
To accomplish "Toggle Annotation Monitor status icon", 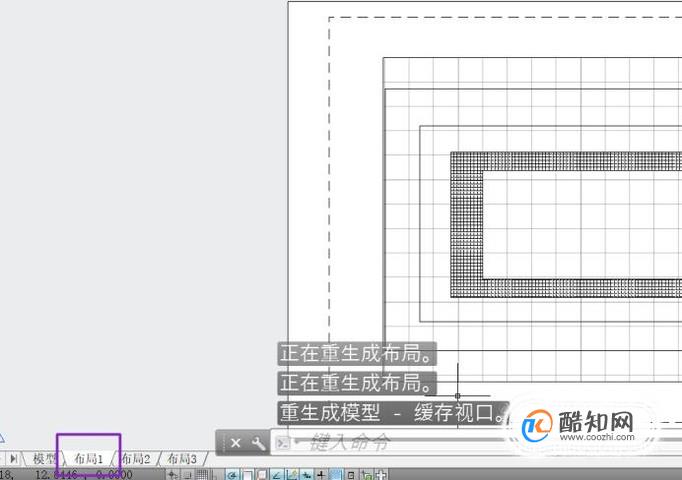I will pos(381,475).
